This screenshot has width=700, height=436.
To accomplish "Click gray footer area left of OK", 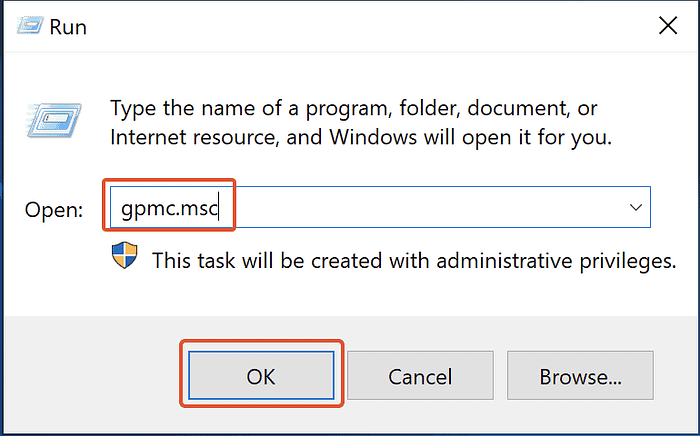I will coord(90,377).
